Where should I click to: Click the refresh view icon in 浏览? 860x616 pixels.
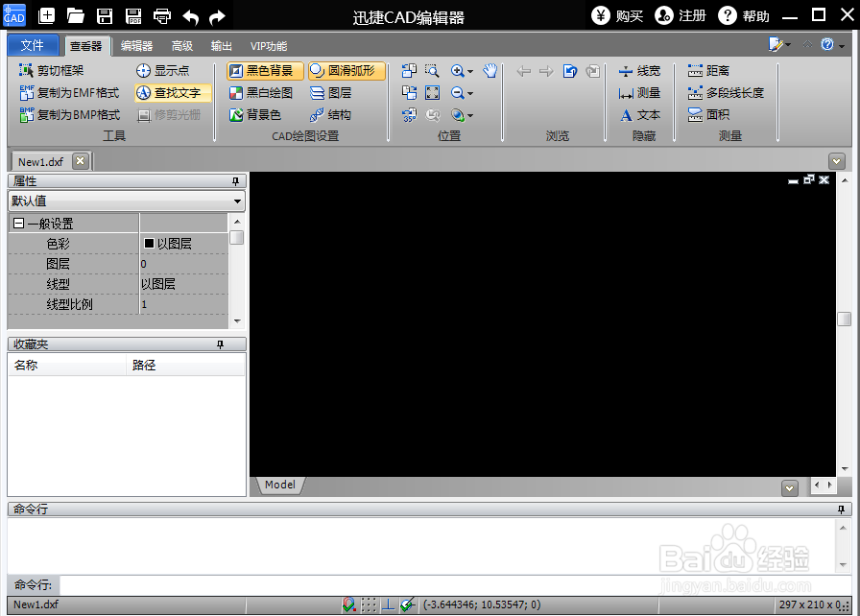(x=570, y=71)
